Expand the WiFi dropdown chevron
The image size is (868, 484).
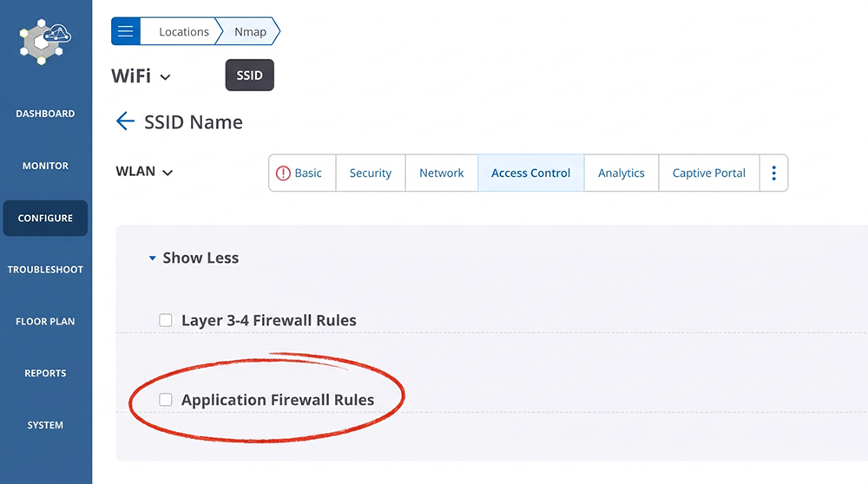(165, 77)
